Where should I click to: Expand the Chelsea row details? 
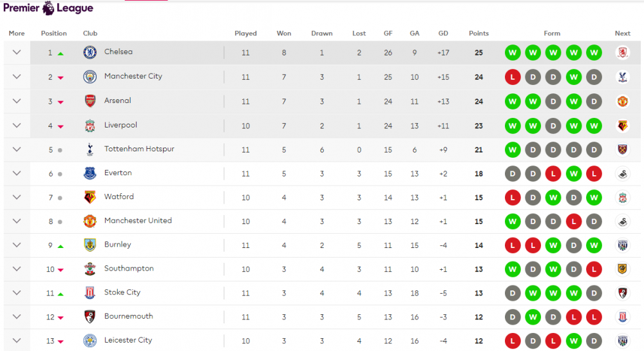tap(17, 52)
